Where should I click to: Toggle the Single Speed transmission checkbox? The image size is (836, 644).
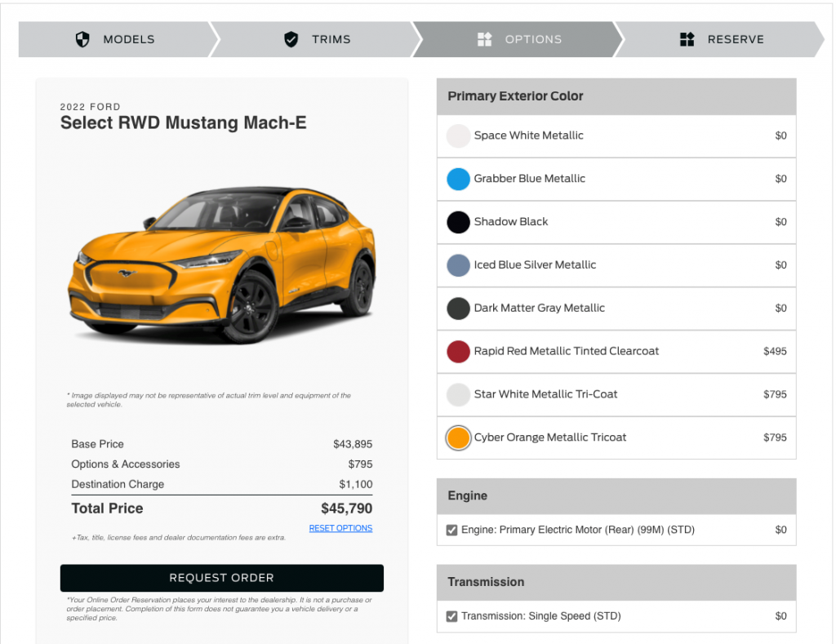coord(451,616)
